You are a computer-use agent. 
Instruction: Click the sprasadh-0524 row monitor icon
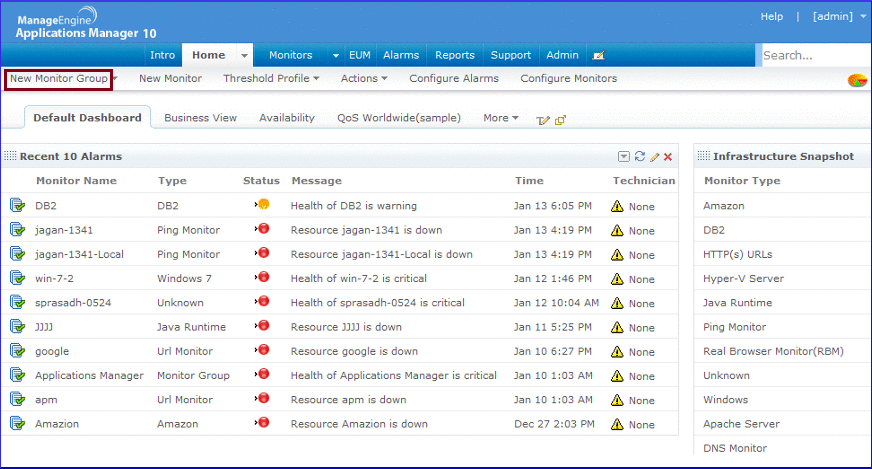[x=17, y=302]
